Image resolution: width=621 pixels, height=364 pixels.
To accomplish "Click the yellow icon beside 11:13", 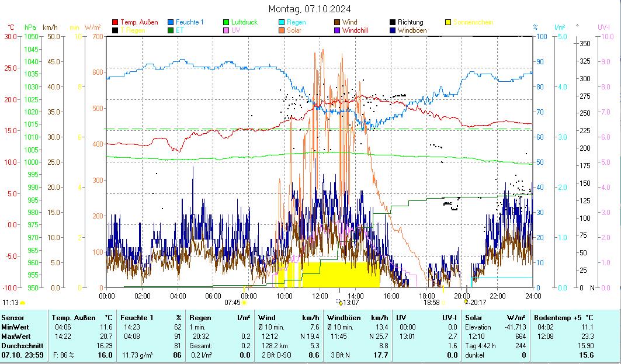I will point(22,303).
